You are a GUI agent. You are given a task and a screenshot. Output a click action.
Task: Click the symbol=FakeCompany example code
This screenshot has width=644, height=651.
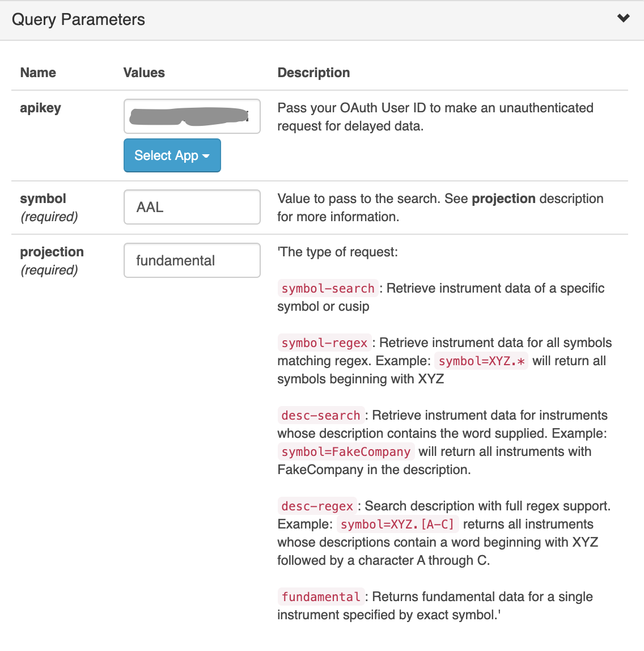pos(345,452)
